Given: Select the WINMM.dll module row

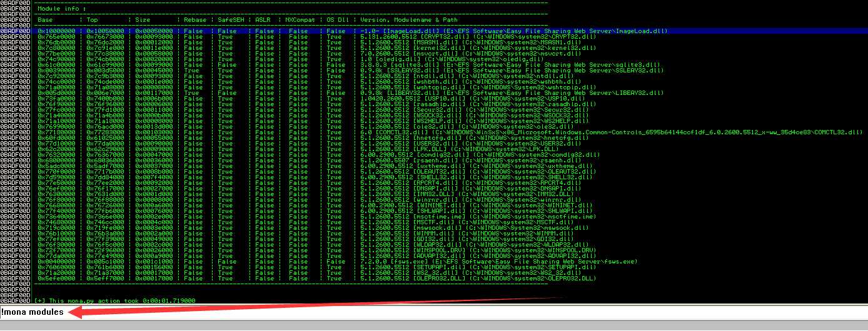Looking at the screenshot, I should coord(434,234).
